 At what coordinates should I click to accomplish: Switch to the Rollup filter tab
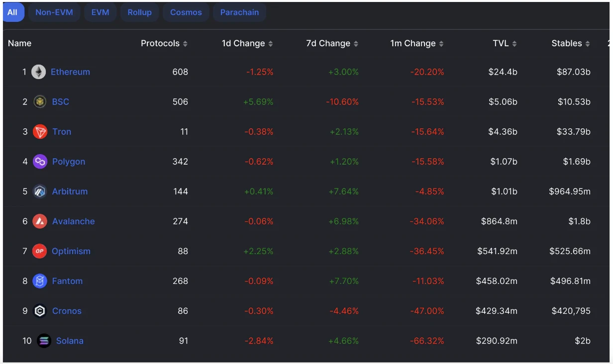click(x=140, y=12)
